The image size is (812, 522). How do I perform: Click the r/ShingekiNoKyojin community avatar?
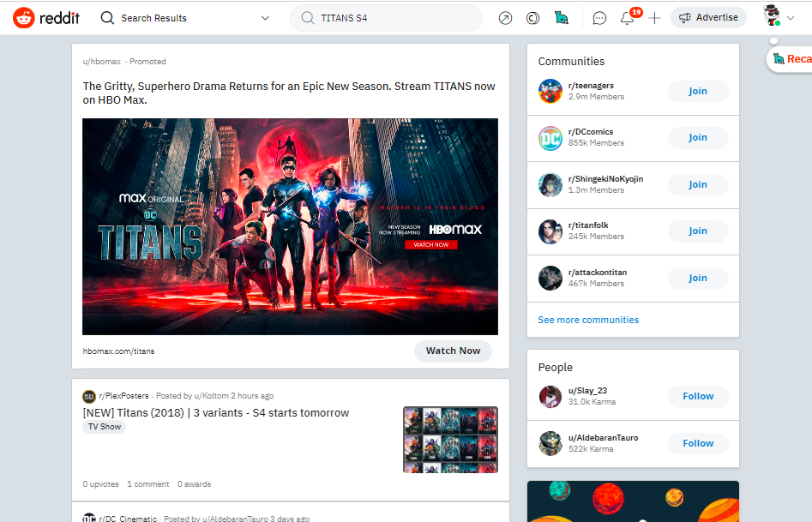(x=550, y=185)
